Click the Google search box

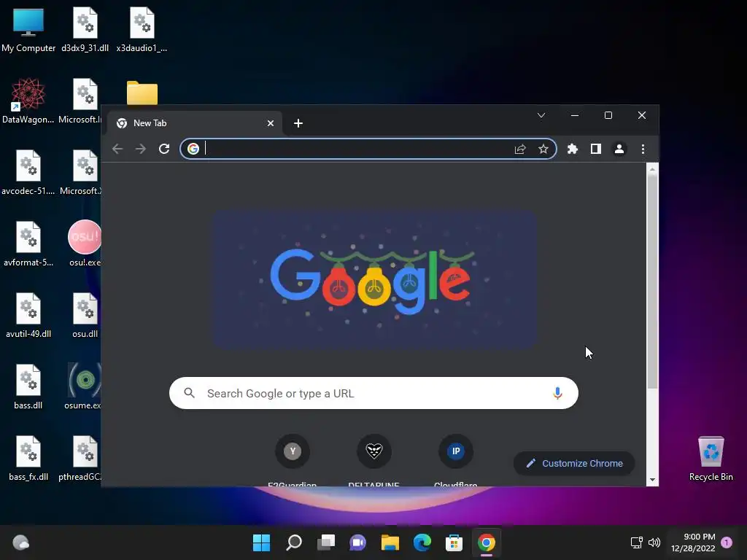[373, 393]
